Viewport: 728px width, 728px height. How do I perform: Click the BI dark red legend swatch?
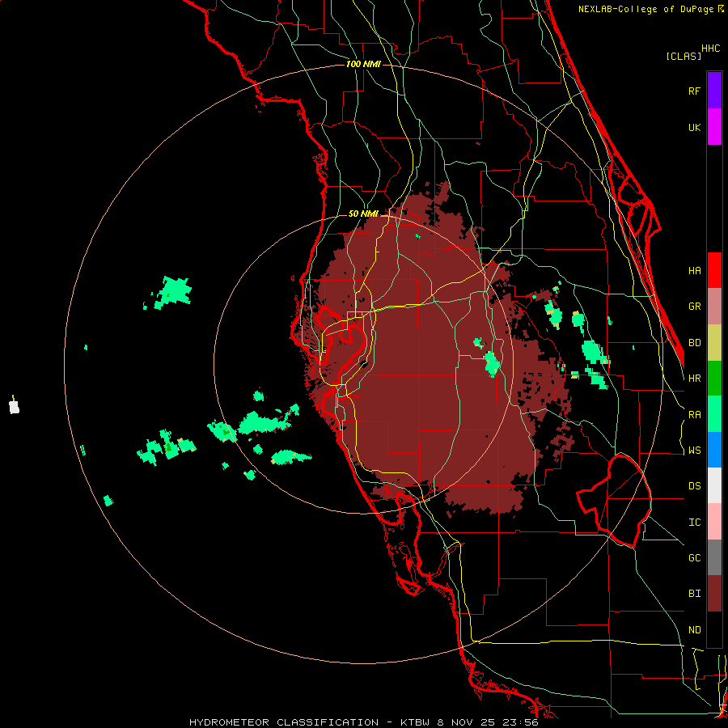[714, 594]
